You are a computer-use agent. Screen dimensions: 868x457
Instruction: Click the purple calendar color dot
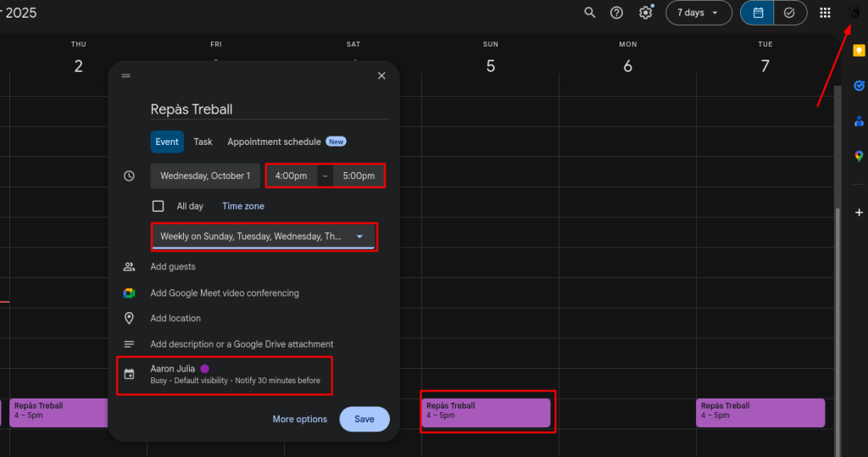[204, 369]
